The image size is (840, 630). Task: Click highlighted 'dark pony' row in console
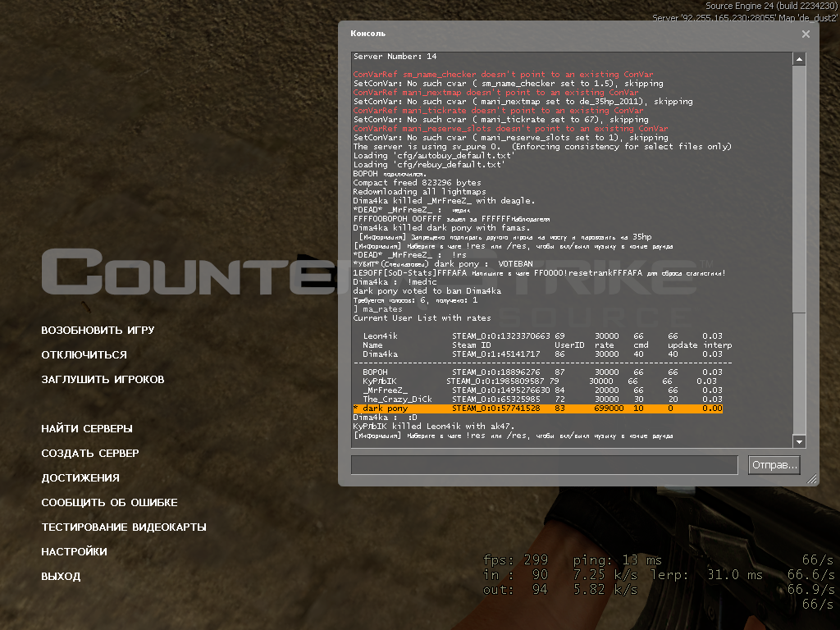pos(538,409)
